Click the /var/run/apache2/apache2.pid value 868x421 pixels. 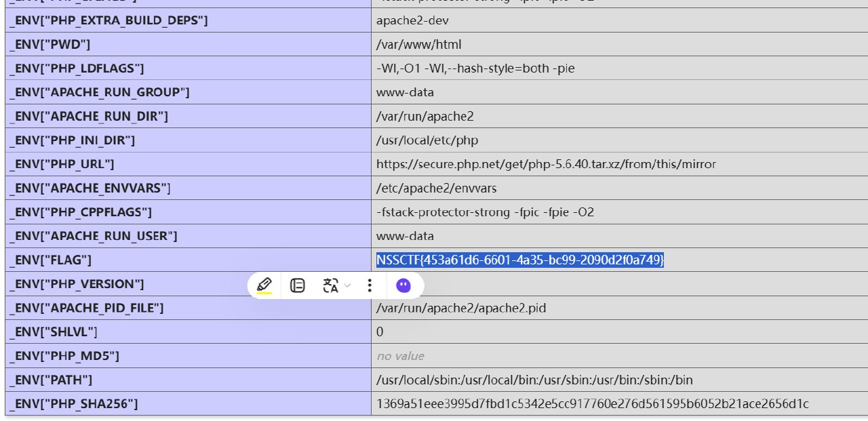point(461,308)
